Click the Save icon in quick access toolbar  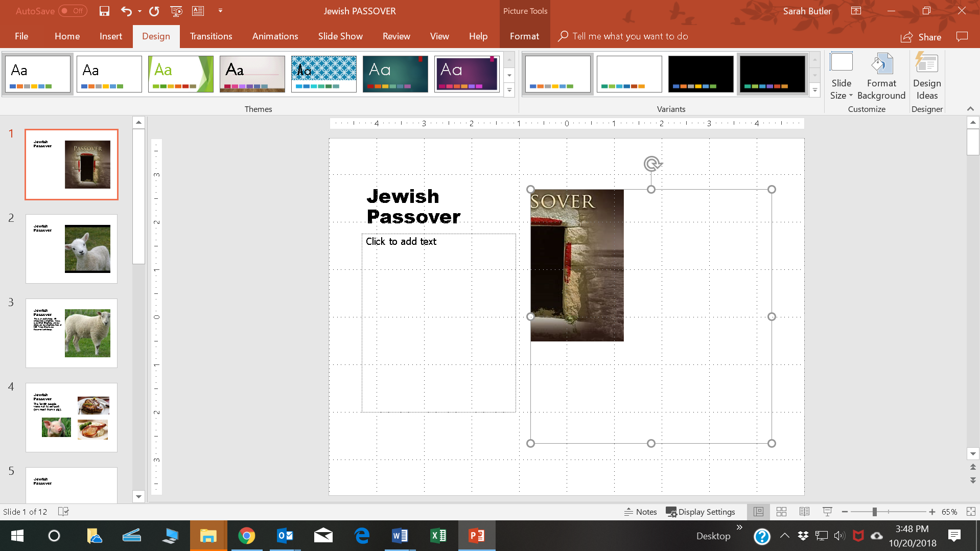click(x=104, y=11)
